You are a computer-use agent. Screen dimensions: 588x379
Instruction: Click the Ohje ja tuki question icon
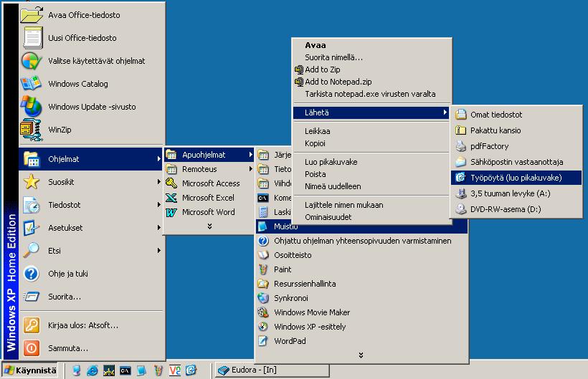point(31,274)
